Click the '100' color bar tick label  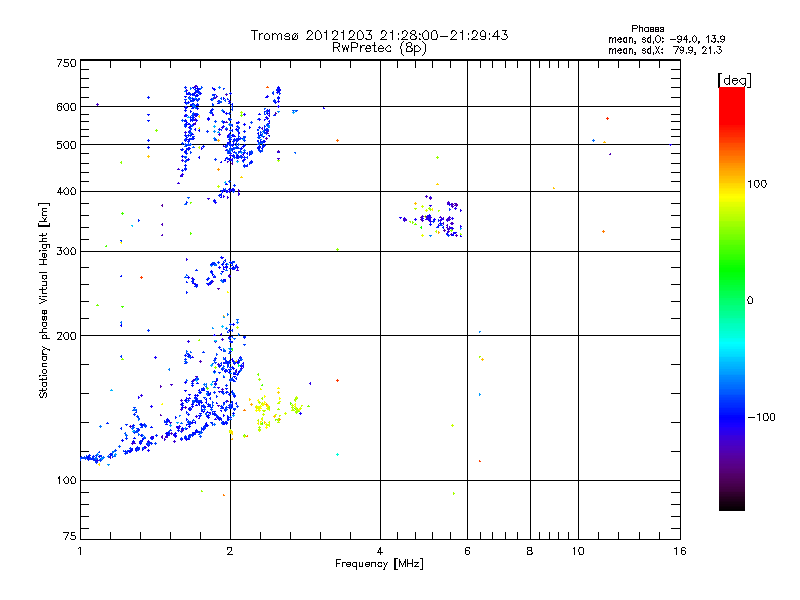[x=757, y=184]
